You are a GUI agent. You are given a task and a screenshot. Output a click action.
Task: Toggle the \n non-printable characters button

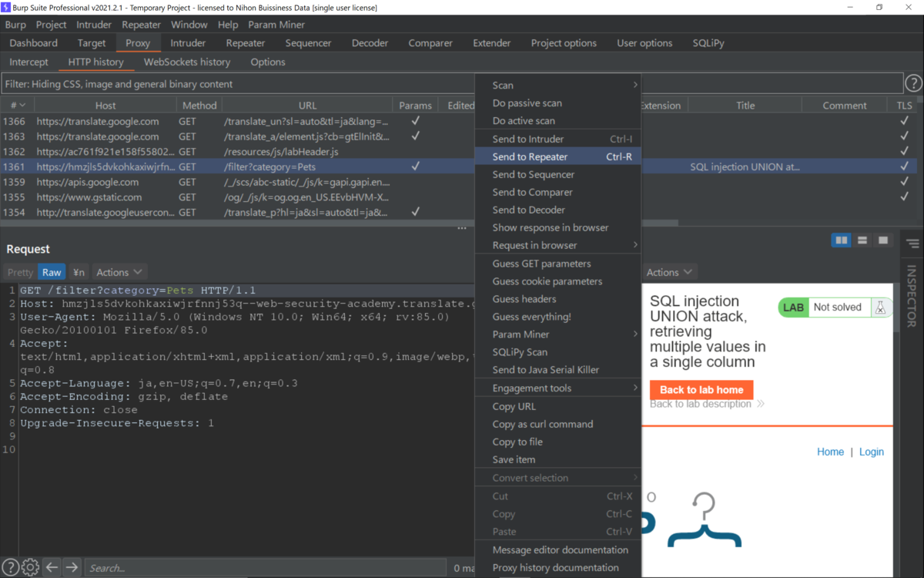tap(79, 272)
